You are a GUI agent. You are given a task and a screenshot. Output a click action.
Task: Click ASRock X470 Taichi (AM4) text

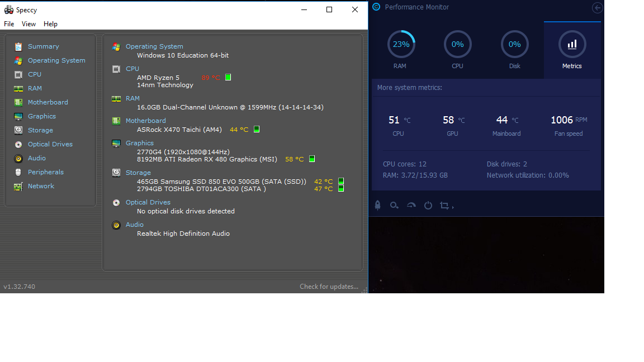[179, 130]
